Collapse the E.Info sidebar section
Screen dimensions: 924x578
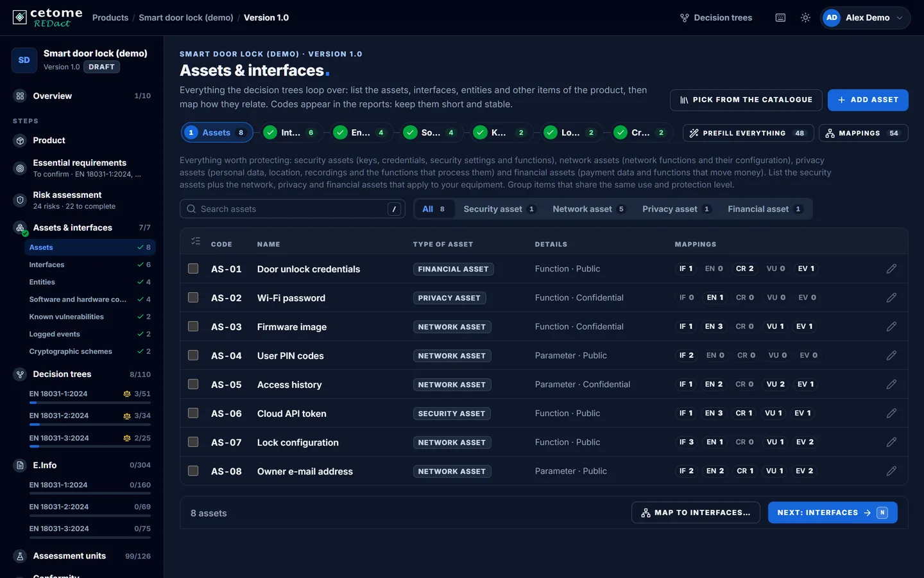[82, 466]
